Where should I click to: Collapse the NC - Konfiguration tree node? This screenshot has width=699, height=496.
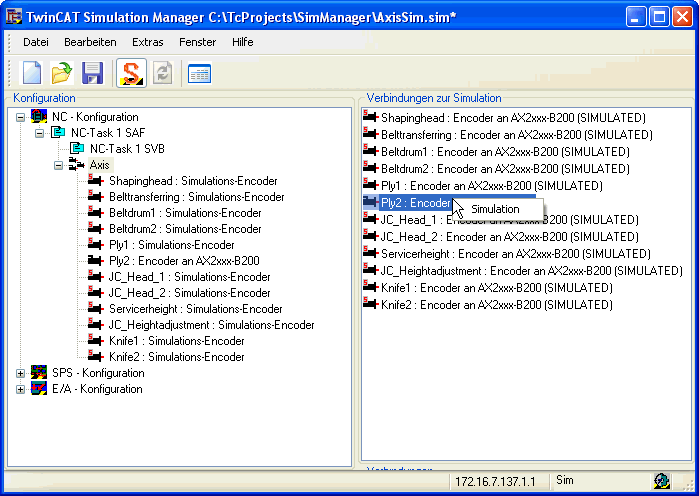pyautogui.click(x=20, y=118)
